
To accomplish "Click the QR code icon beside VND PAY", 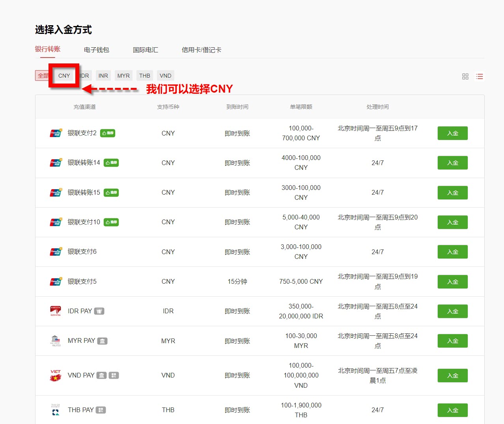I will tap(114, 376).
